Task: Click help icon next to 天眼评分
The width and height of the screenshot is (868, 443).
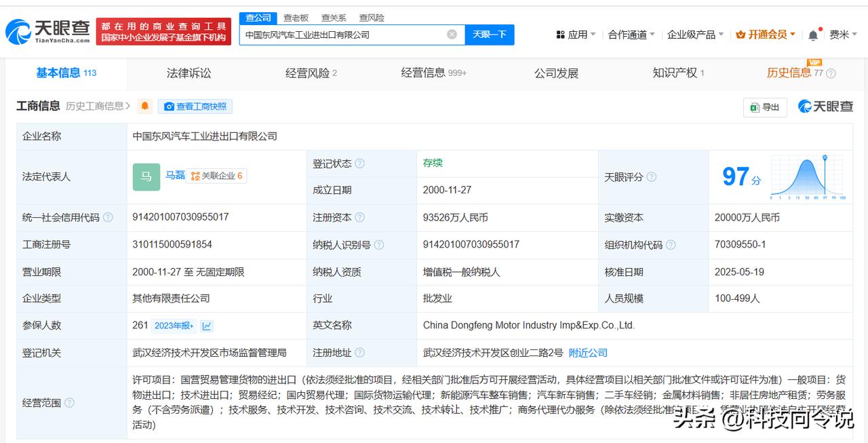Action: pos(651,177)
